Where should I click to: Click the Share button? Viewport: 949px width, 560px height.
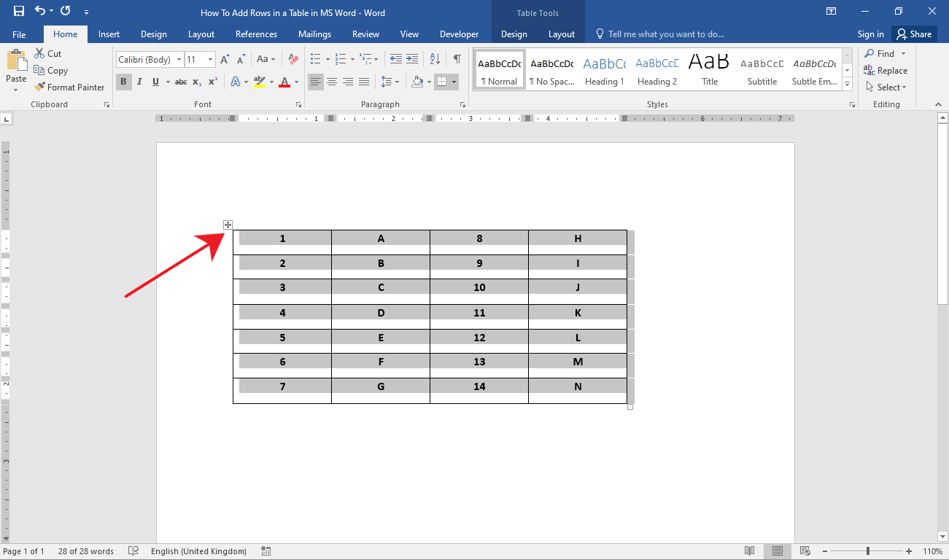click(914, 34)
